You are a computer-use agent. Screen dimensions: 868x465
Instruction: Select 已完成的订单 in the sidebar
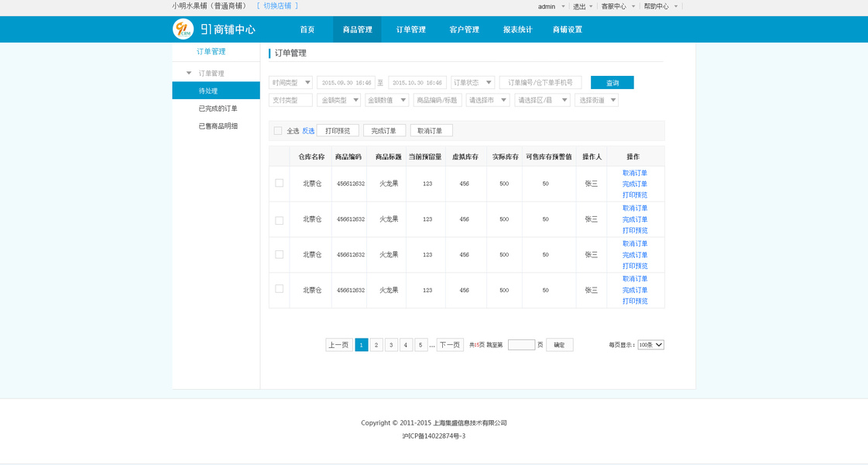coord(218,108)
